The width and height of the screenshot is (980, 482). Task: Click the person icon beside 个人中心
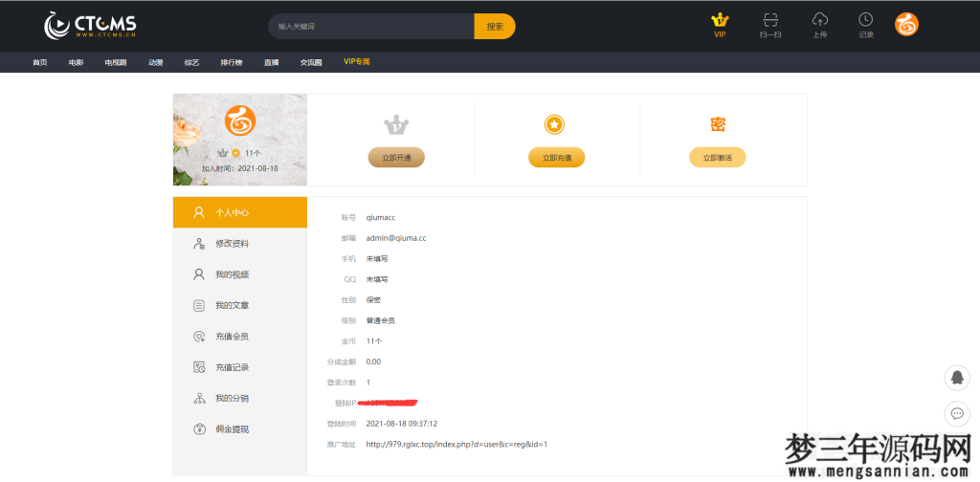(x=199, y=212)
